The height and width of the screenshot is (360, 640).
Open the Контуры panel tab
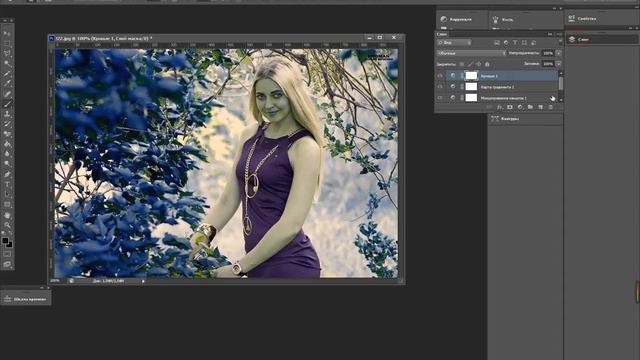[x=505, y=119]
